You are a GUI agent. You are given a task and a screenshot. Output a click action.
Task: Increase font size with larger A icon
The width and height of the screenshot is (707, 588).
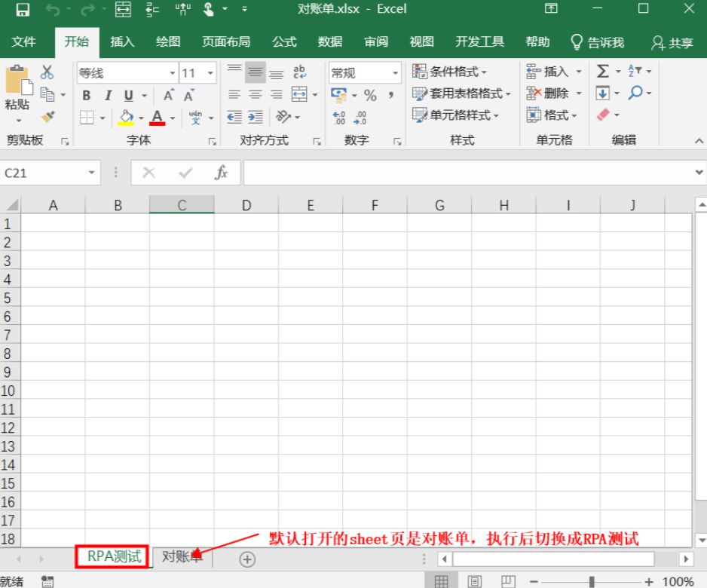[x=168, y=96]
